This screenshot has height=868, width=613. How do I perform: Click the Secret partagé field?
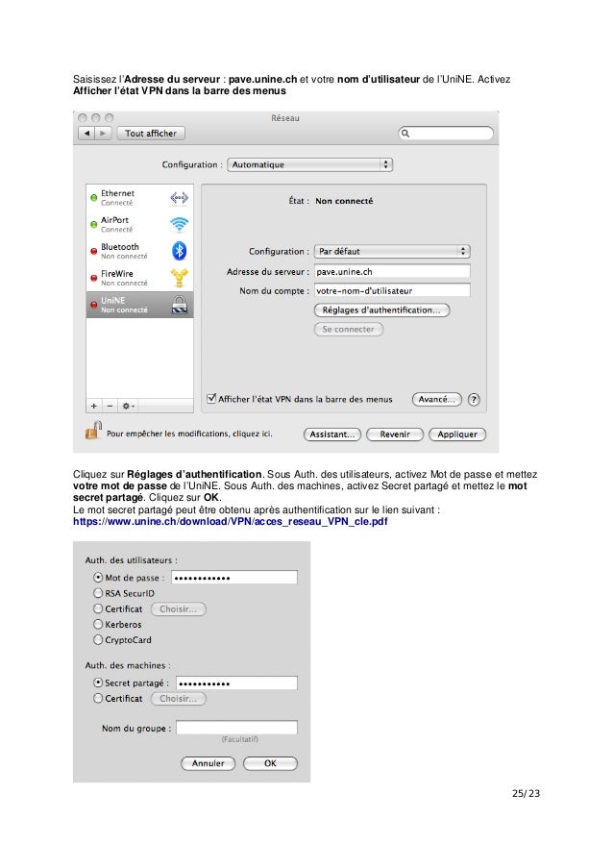(x=236, y=683)
